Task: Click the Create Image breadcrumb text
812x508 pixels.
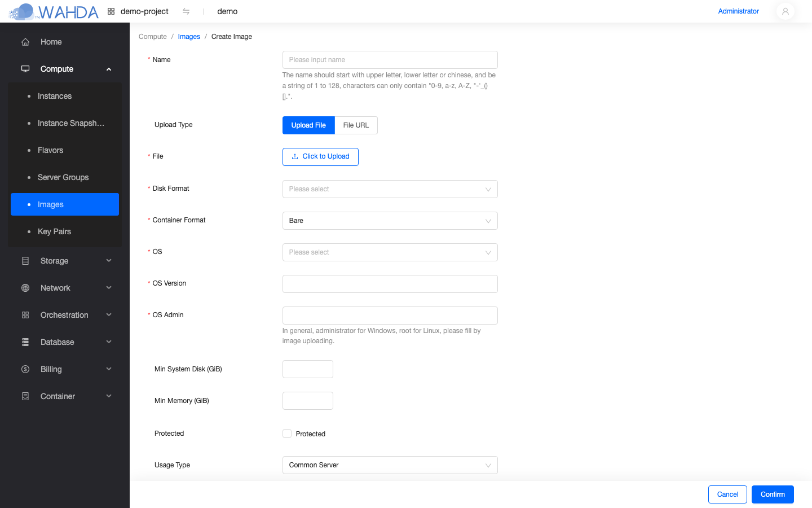Action: 232,37
